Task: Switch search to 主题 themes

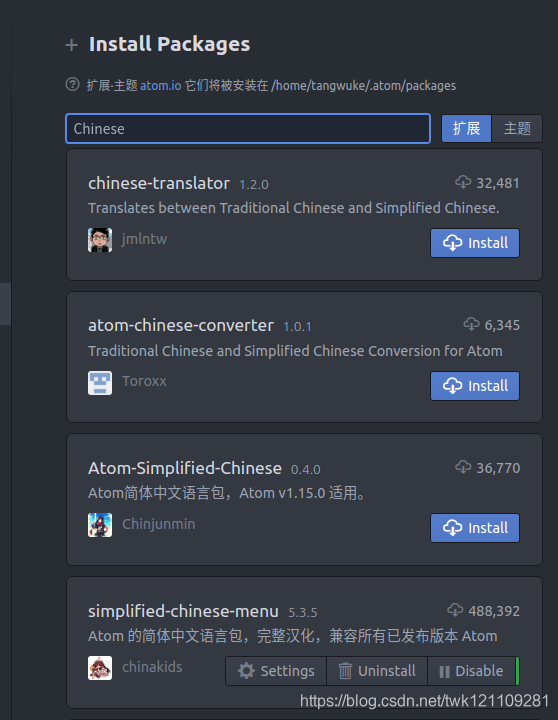Action: [517, 128]
